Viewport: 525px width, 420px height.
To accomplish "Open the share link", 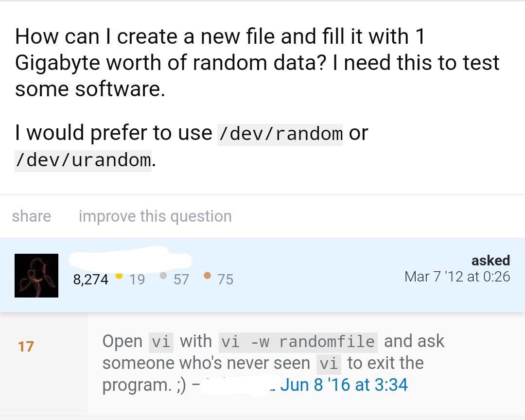I will pos(31,216).
